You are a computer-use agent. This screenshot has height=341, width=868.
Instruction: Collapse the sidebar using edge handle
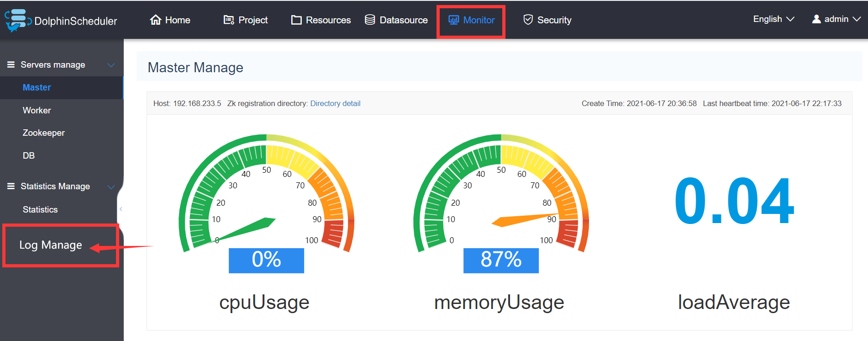pos(121,209)
